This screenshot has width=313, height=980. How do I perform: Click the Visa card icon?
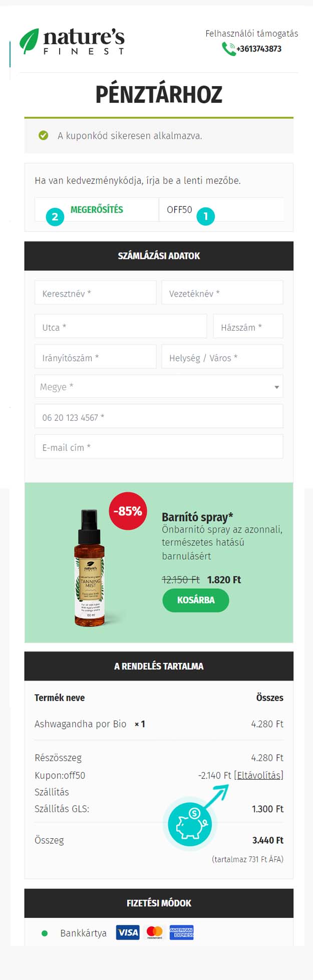tap(128, 932)
